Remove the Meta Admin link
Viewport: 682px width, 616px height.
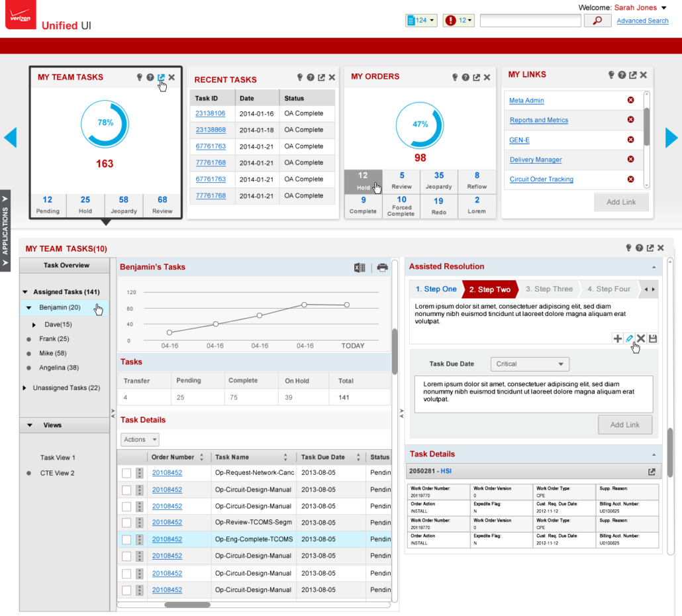pyautogui.click(x=630, y=100)
